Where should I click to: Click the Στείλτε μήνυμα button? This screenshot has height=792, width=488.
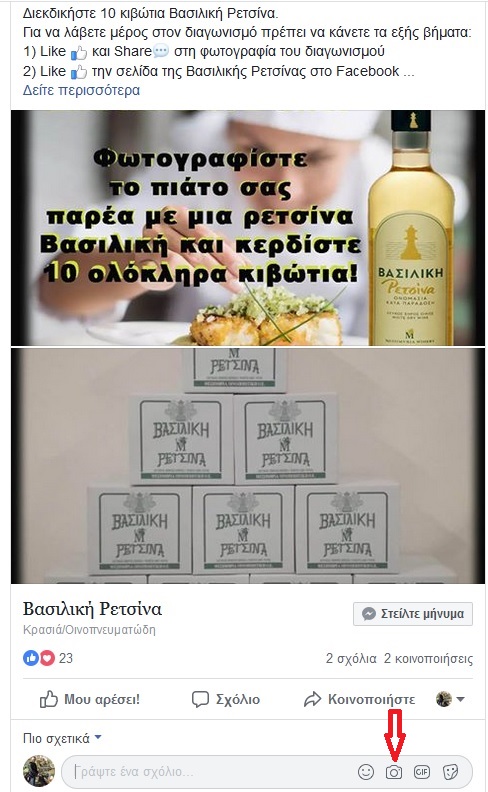coord(413,614)
